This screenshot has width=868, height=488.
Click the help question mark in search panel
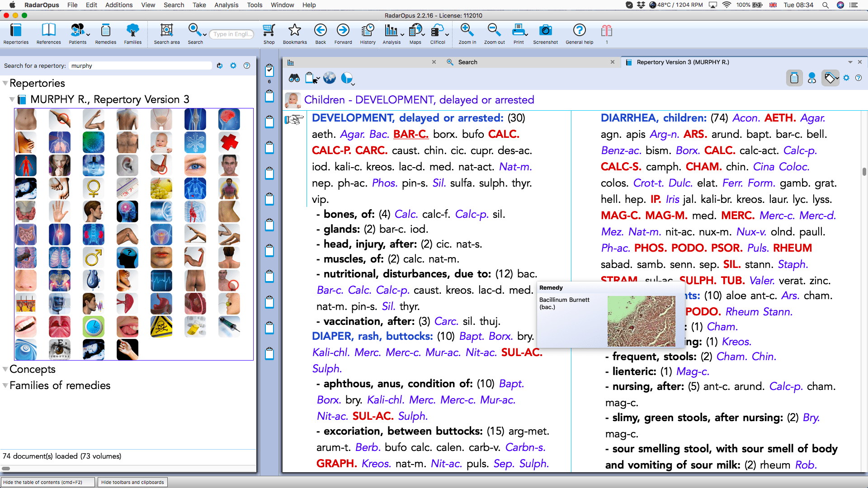[247, 66]
